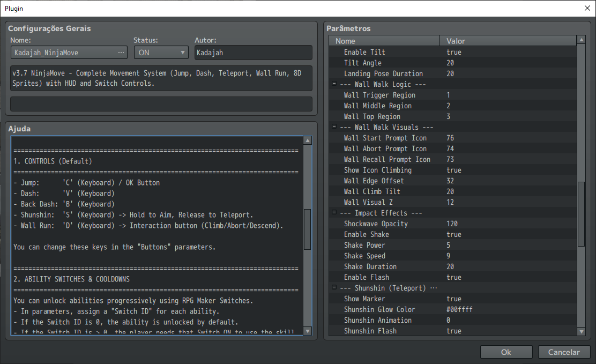Click the Shunshin 'S' keyboard help line
Image resolution: width=596 pixels, height=364 pixels.
133,215
